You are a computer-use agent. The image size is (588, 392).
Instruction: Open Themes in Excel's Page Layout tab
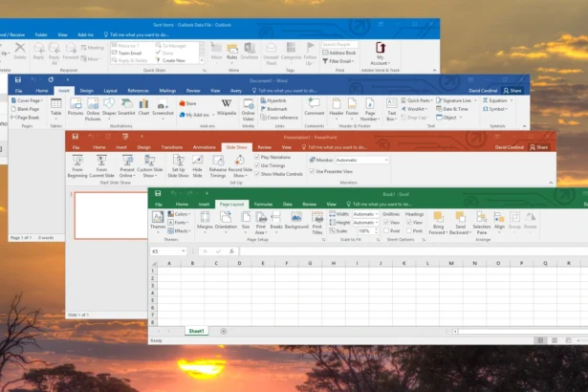tap(158, 221)
